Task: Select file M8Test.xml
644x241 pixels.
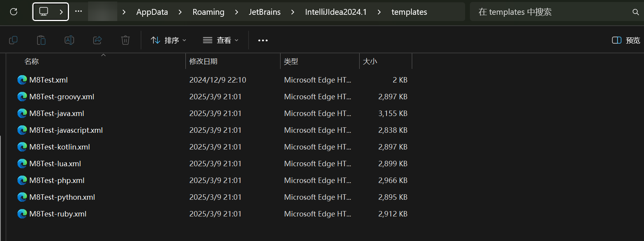Action: point(48,80)
